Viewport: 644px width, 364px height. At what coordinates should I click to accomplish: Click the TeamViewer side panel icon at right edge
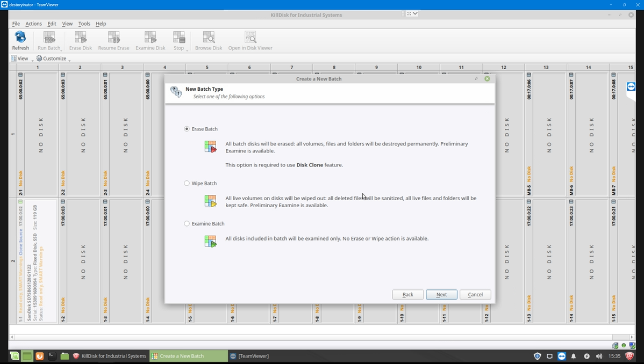click(x=631, y=86)
